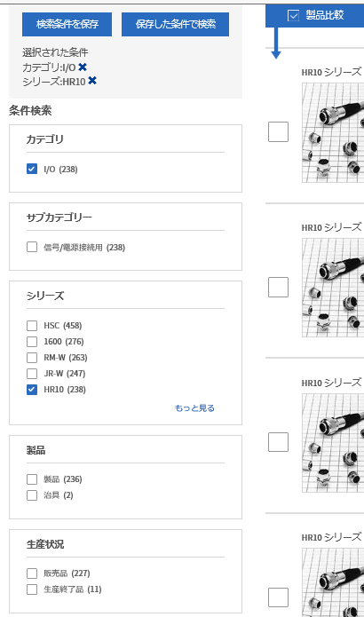Uncheck the I/O category checkbox
The image size is (364, 617).
coord(32,169)
